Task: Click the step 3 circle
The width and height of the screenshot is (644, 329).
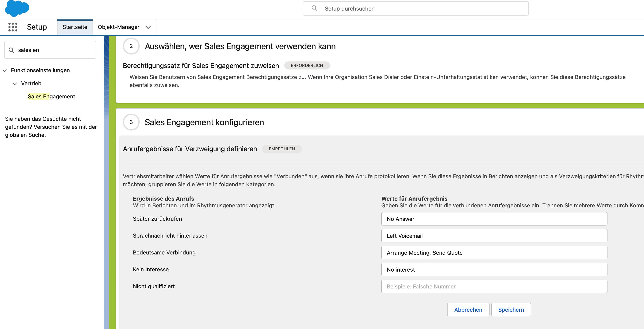Action: click(x=131, y=122)
